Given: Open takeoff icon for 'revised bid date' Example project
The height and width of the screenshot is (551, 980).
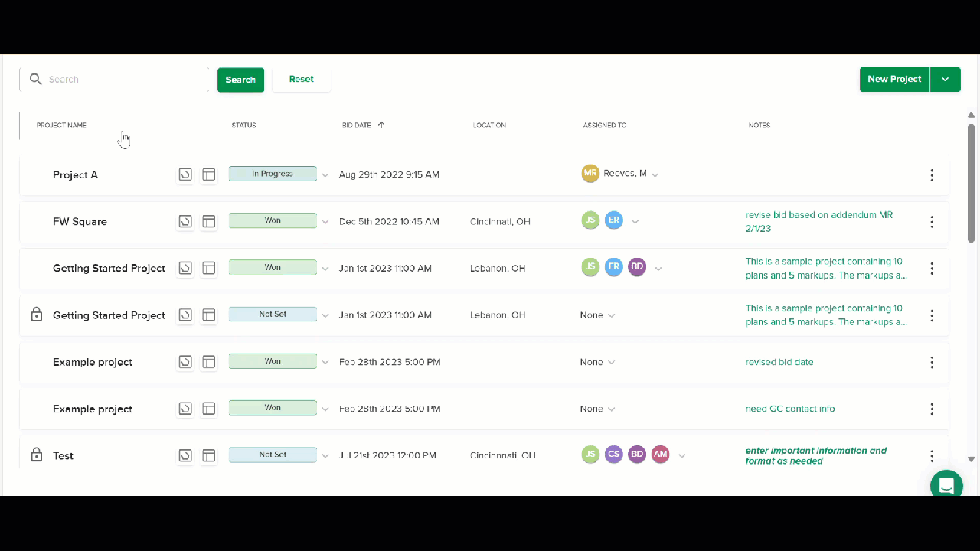Looking at the screenshot, I should (x=185, y=362).
